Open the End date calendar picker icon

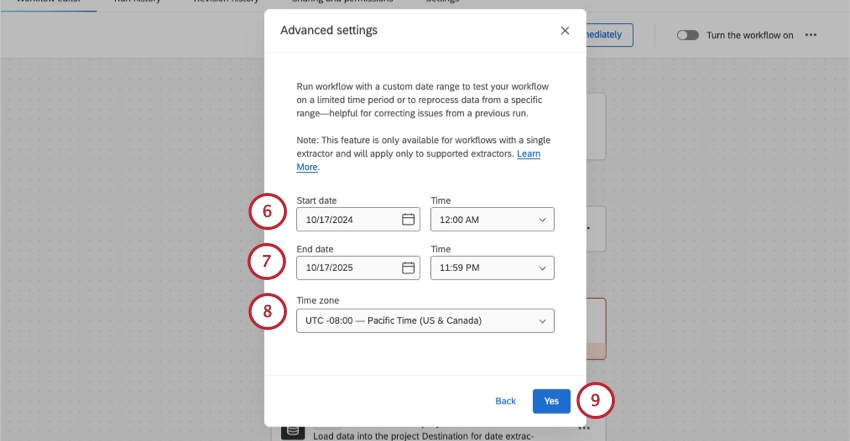click(x=408, y=268)
